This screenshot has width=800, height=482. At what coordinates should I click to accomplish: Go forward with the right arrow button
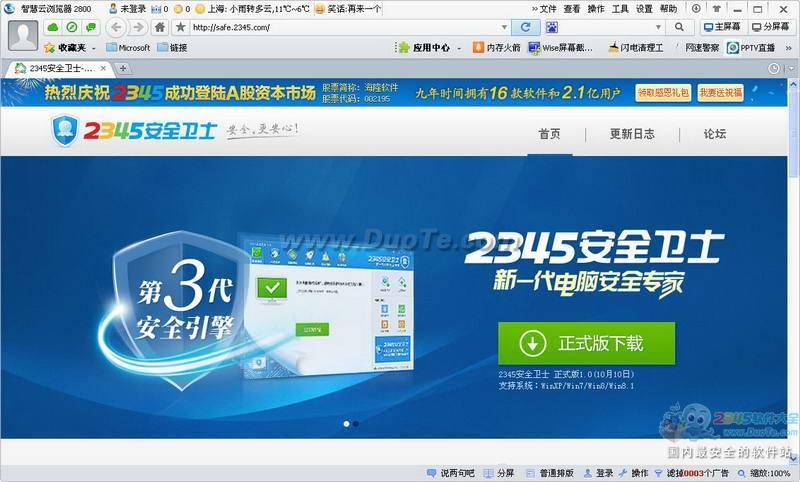[x=138, y=27]
